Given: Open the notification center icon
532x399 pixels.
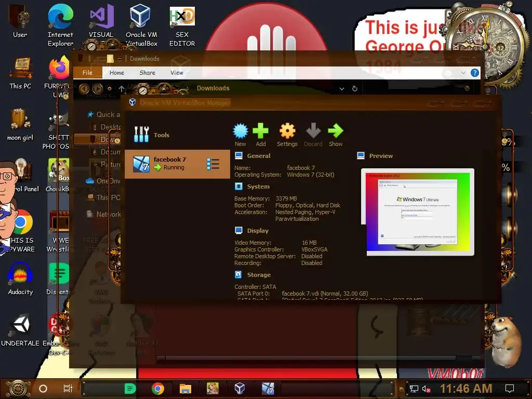Looking at the screenshot, I should [510, 389].
